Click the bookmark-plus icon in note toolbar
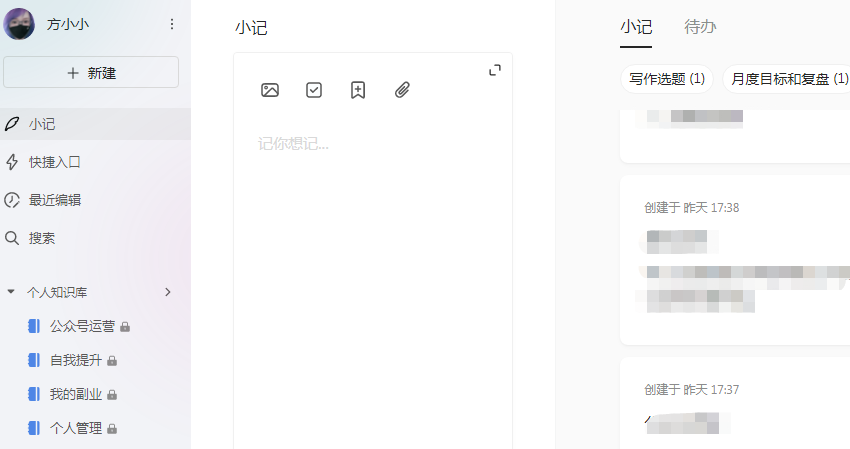Screen dimensions: 850x449 point(358,90)
